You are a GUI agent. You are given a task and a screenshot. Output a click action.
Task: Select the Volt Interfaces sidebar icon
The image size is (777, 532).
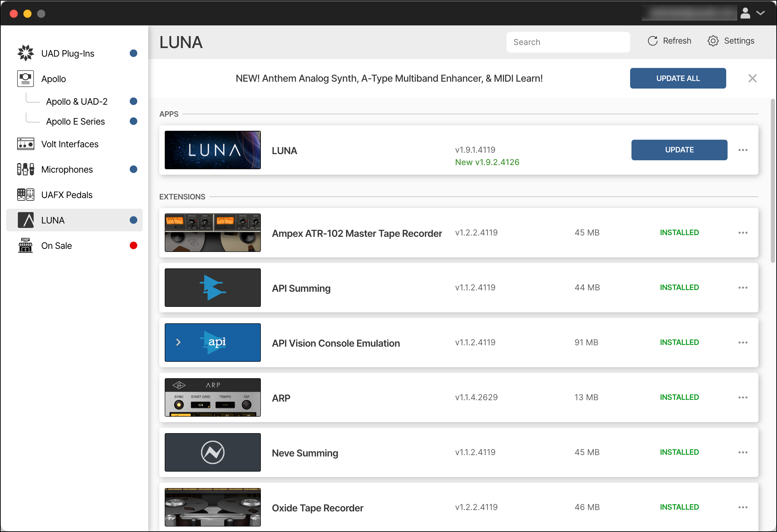[25, 144]
